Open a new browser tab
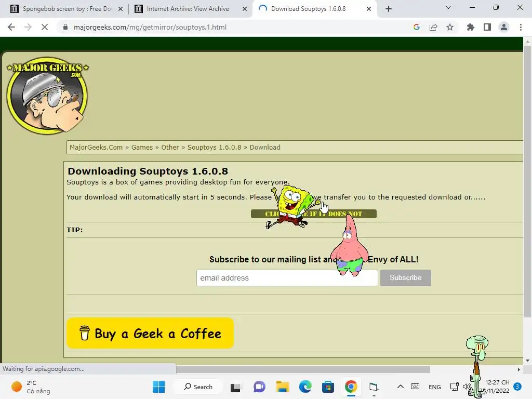The width and height of the screenshot is (532, 399). 389,9
